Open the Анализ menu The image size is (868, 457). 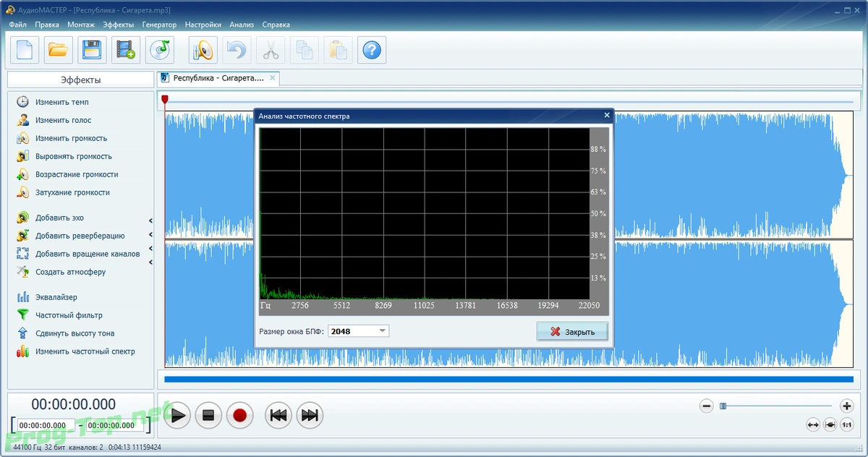[x=242, y=25]
